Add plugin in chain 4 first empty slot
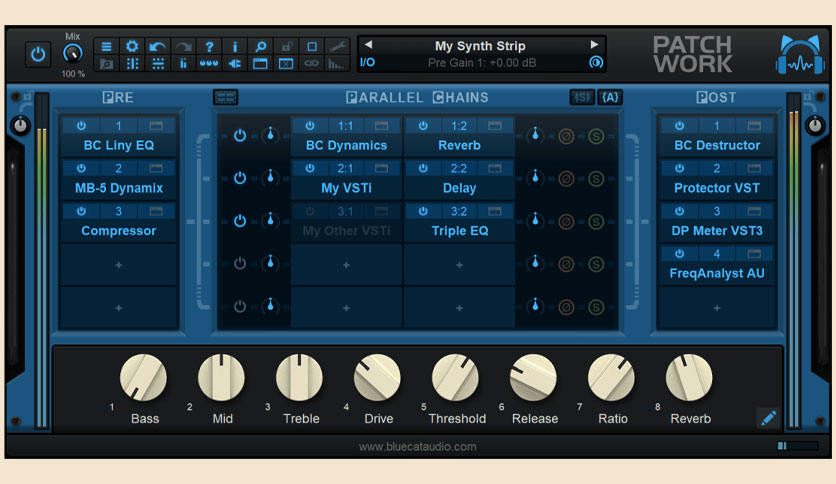Viewport: 836px width, 484px height. point(347,265)
